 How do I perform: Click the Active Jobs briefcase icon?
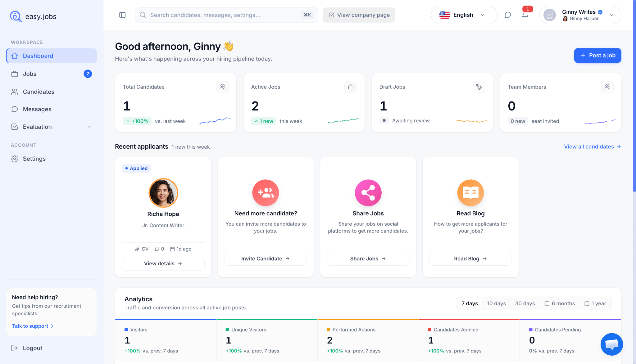tap(351, 87)
